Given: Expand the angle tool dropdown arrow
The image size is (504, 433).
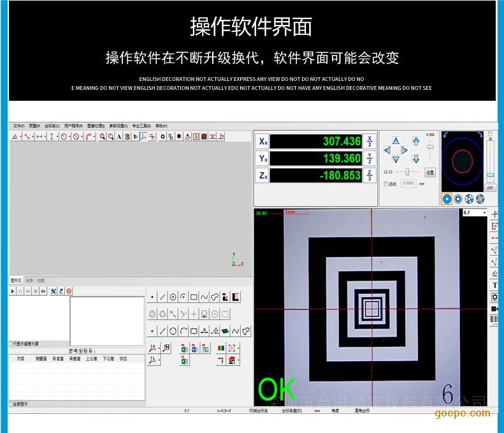Looking at the screenshot, I should [x=21, y=136].
